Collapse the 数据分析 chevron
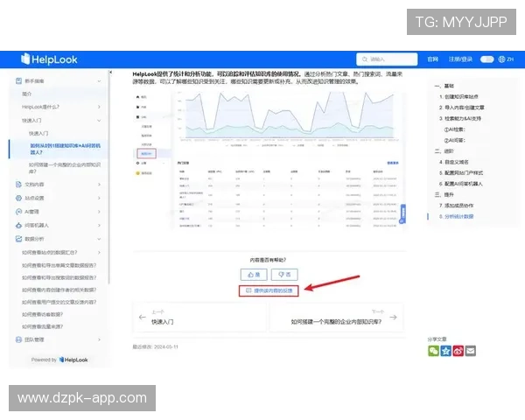This screenshot has height=420, width=525. tap(99, 239)
